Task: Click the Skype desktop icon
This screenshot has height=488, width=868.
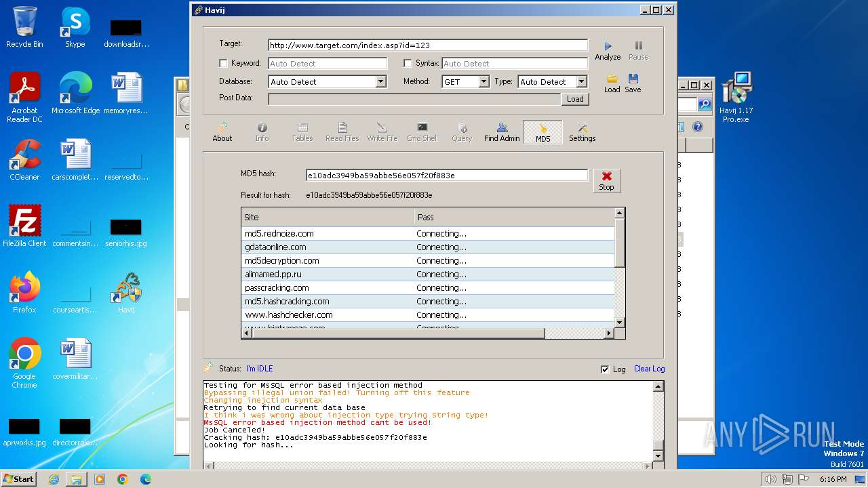Action: point(75,27)
